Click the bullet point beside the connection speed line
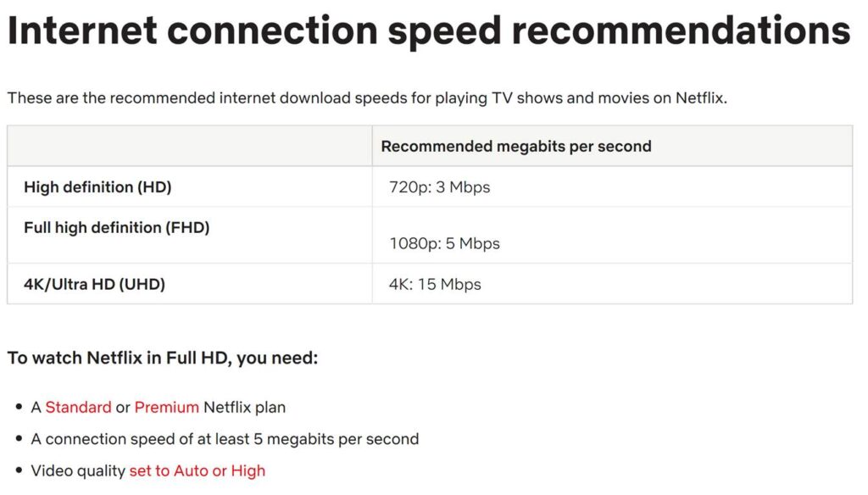Screen dimensions: 868x495 pos(19,439)
